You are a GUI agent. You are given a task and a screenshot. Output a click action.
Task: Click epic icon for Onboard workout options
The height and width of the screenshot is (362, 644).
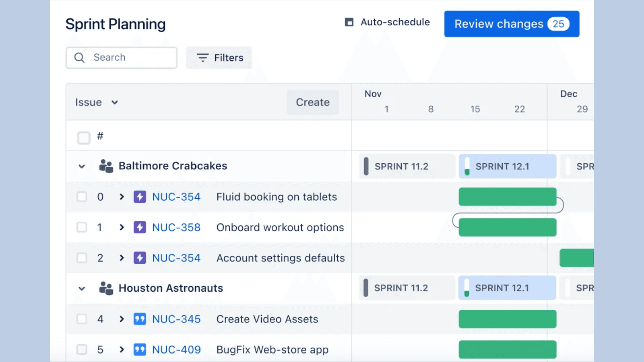click(140, 227)
